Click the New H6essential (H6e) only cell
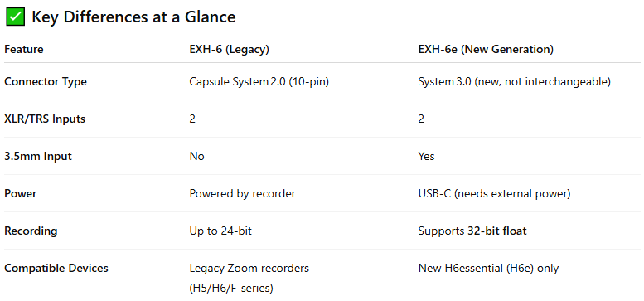The height and width of the screenshot is (301, 644). pos(488,268)
